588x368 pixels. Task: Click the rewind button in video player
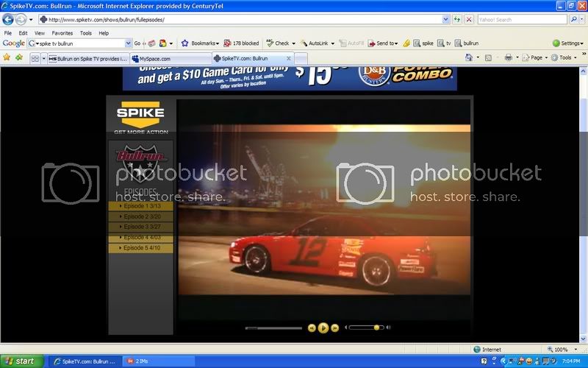tap(312, 328)
